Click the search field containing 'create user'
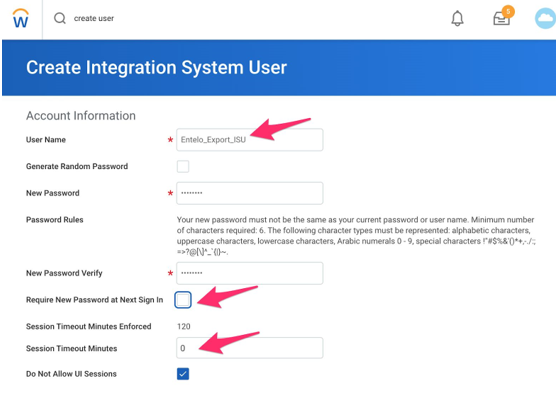The height and width of the screenshot is (397, 556). [94, 18]
